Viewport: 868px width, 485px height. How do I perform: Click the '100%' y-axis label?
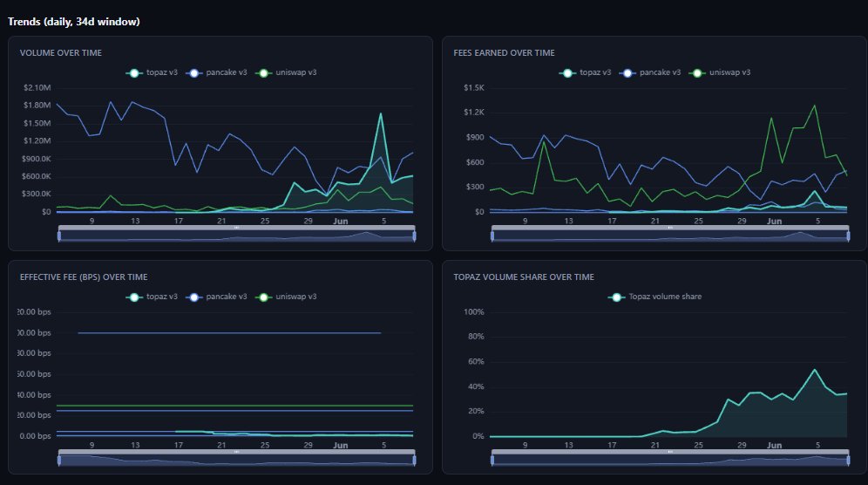click(474, 312)
